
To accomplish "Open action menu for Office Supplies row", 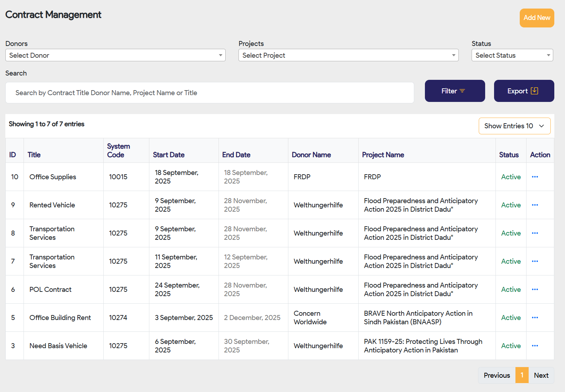I will point(535,177).
